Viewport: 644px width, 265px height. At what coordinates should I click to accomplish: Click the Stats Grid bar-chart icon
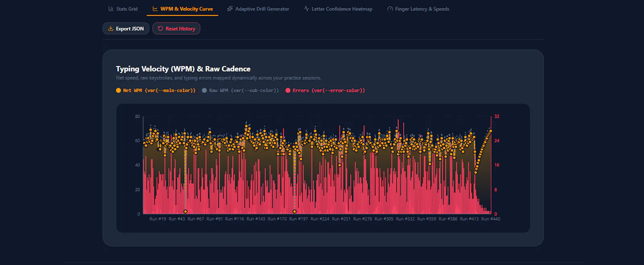click(111, 9)
